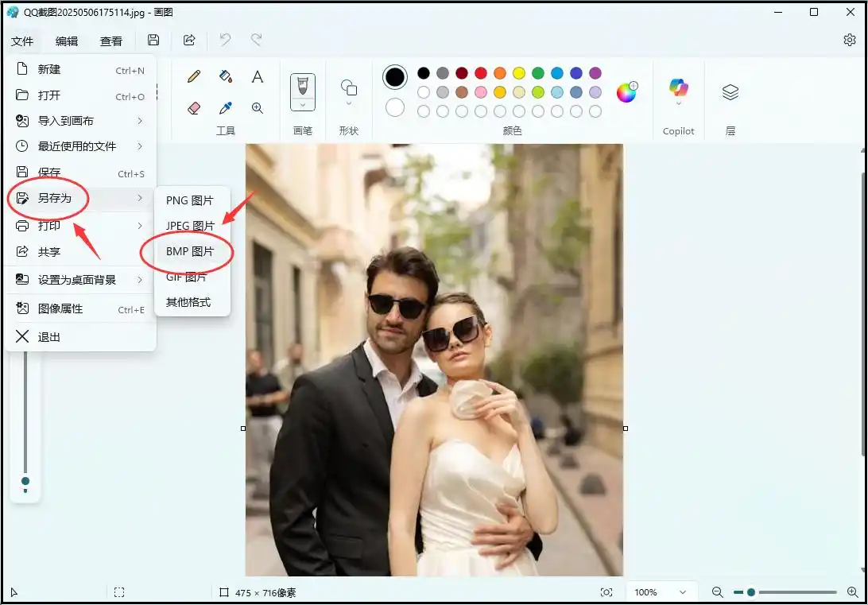This screenshot has height=605, width=868.
Task: Expand the shapes gallery dropdown
Action: [x=348, y=103]
